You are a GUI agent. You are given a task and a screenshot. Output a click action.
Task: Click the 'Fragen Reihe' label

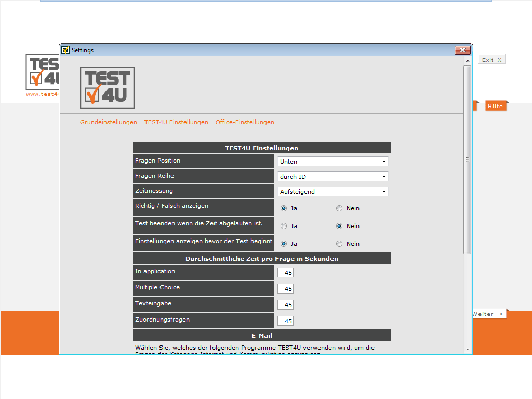point(154,176)
